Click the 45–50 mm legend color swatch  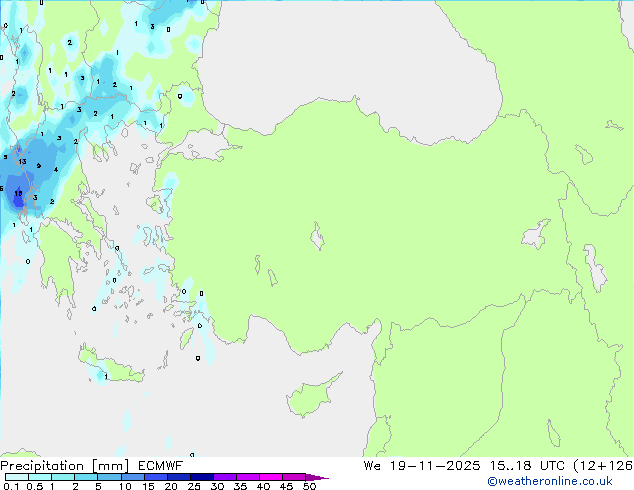coord(294,477)
